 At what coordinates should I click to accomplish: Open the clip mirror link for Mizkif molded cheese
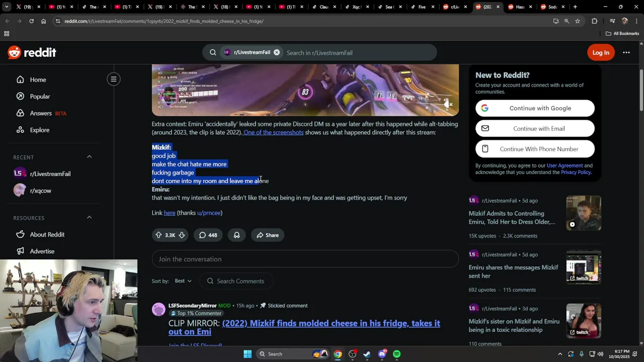[x=304, y=327]
